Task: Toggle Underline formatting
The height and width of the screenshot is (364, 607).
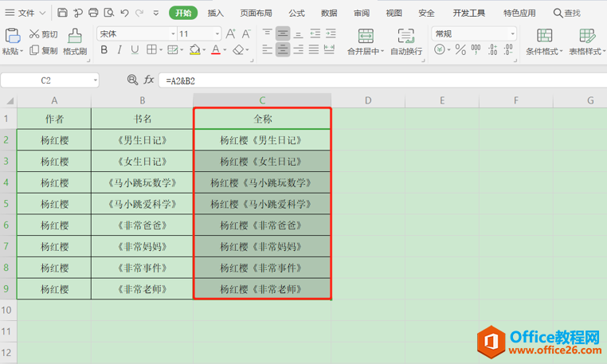Action: tap(135, 49)
